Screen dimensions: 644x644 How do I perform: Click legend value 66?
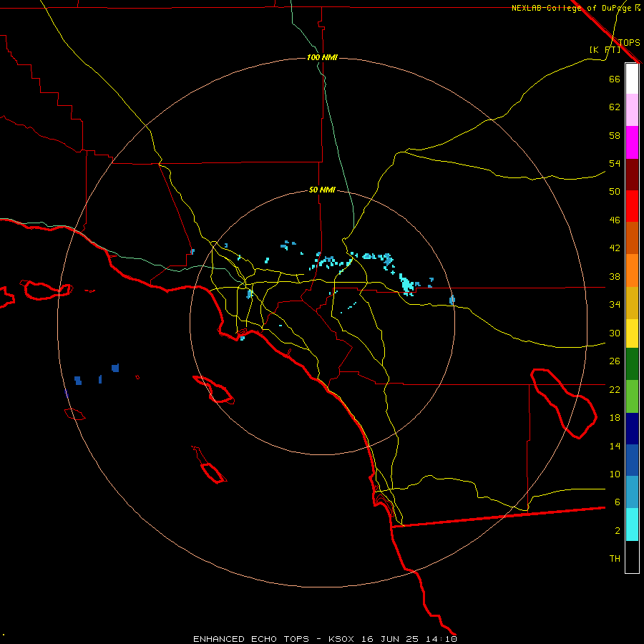[x=615, y=79]
